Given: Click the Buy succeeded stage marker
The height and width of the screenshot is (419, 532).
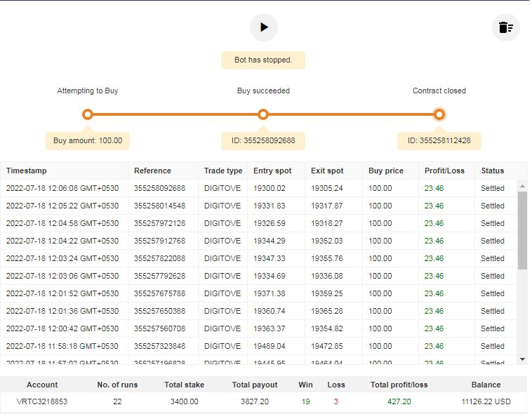Looking at the screenshot, I should click(263, 114).
